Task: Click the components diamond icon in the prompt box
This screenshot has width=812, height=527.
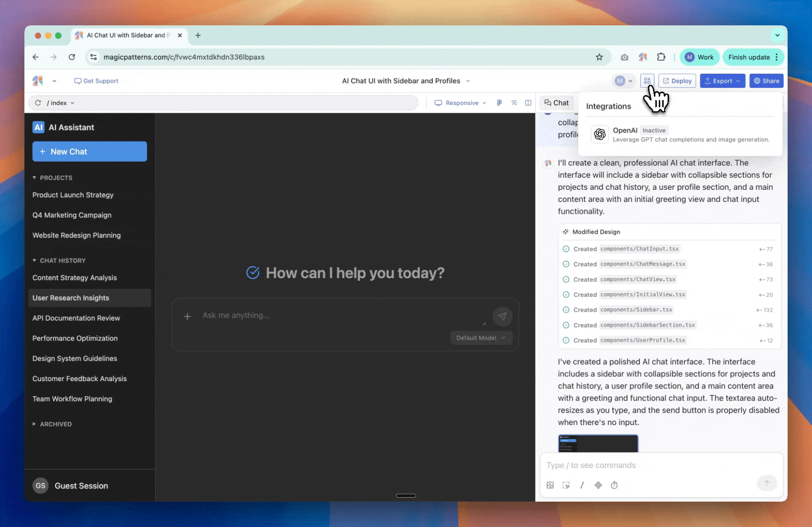Action: 598,485
